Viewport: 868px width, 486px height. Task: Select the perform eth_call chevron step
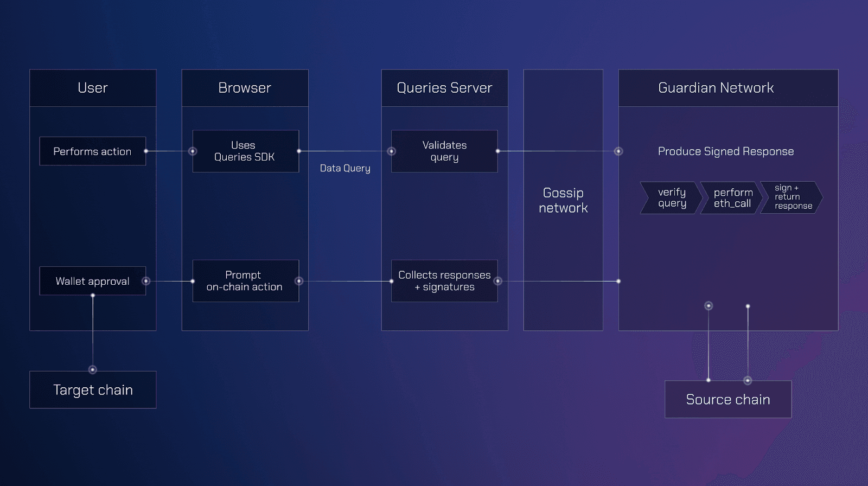coord(732,198)
